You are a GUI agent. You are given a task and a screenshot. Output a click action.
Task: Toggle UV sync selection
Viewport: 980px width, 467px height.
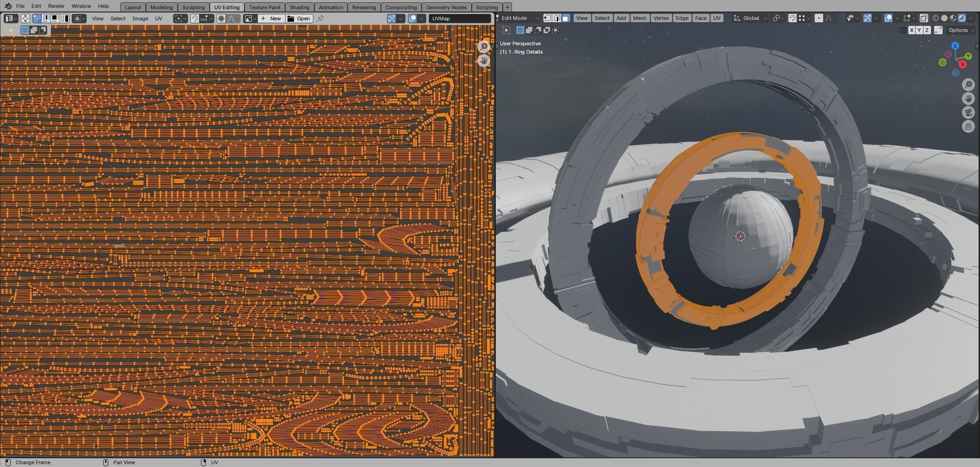25,19
